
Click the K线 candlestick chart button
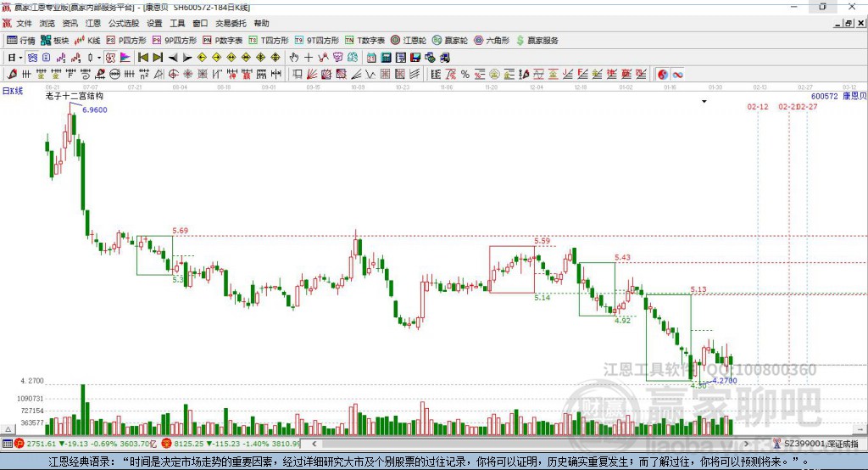click(88, 40)
